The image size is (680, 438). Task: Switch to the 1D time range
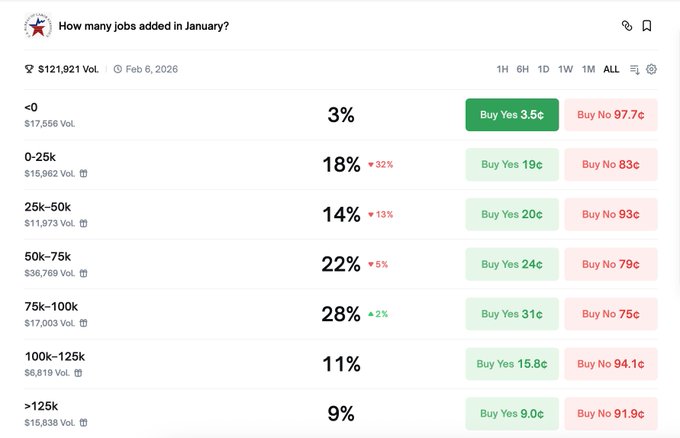tap(543, 69)
